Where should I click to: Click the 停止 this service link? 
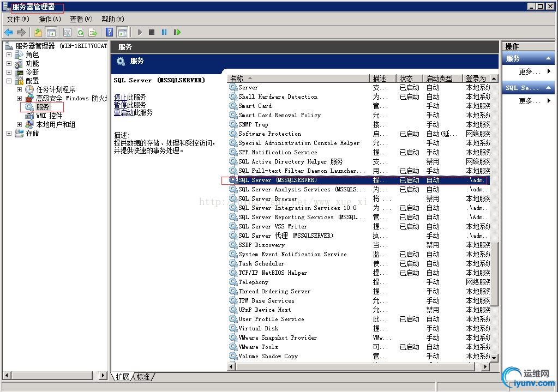click(x=121, y=97)
